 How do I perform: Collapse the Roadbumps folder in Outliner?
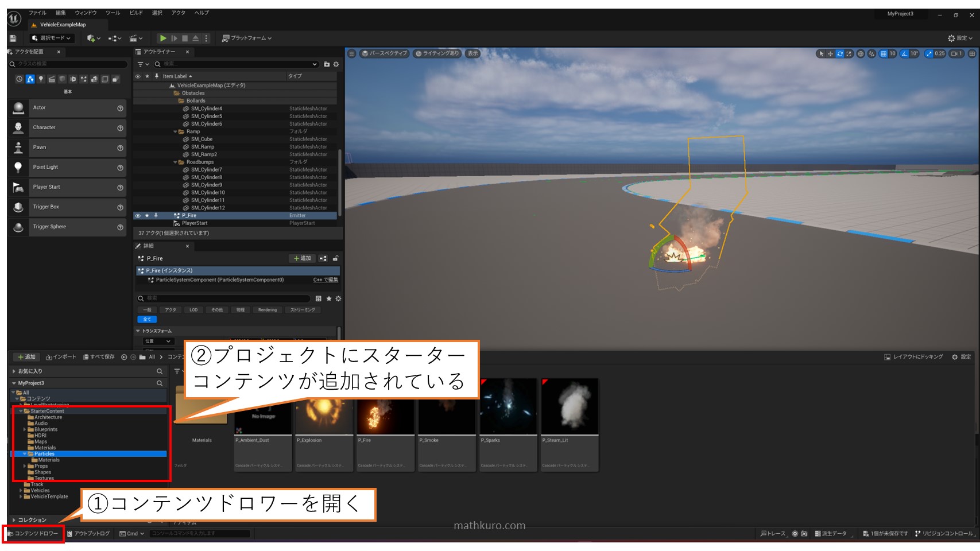[x=175, y=162]
